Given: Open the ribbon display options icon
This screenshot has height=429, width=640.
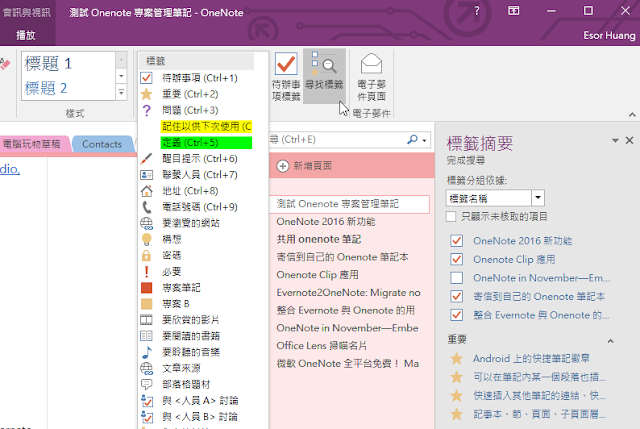Looking at the screenshot, I should coord(513,11).
